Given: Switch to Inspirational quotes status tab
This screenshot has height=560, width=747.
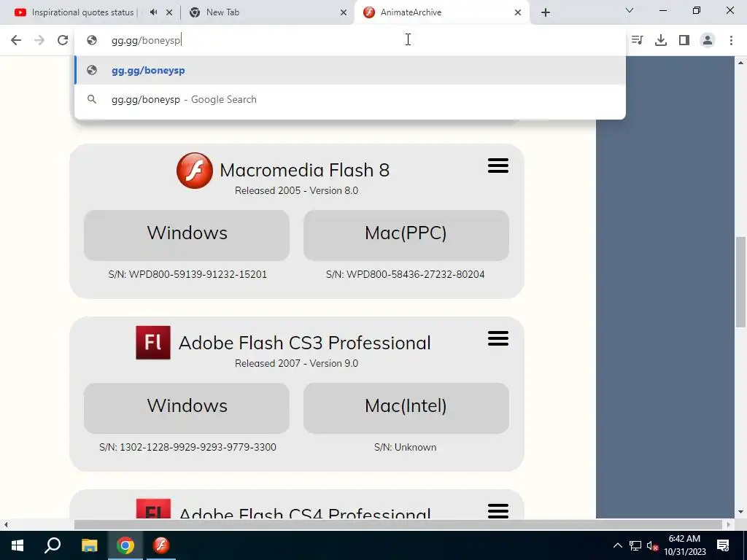Looking at the screenshot, I should click(82, 12).
